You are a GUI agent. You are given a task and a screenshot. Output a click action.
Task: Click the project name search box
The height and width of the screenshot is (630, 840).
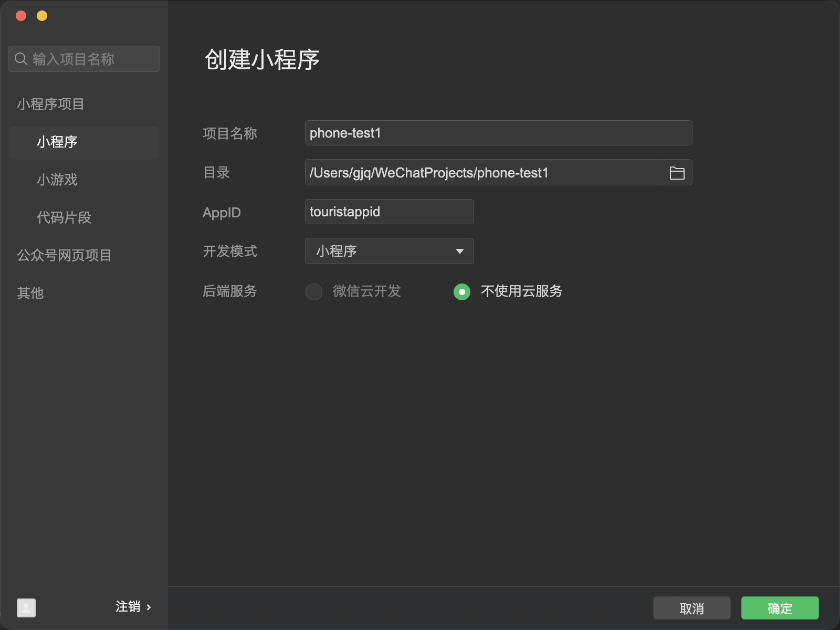tap(84, 58)
